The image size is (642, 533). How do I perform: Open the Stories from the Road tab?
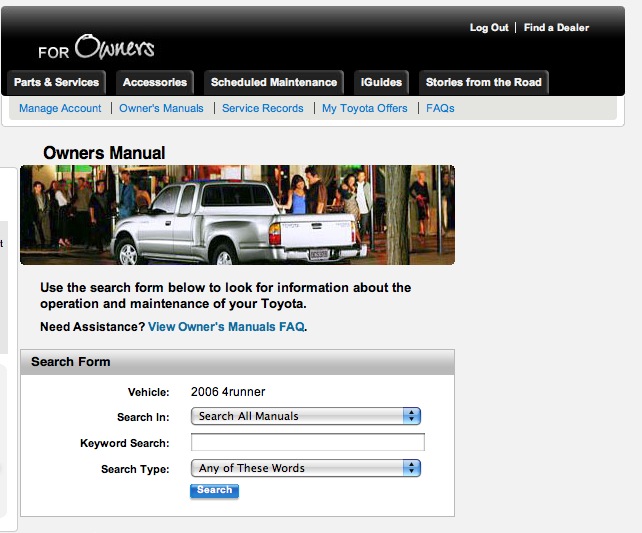coord(484,82)
